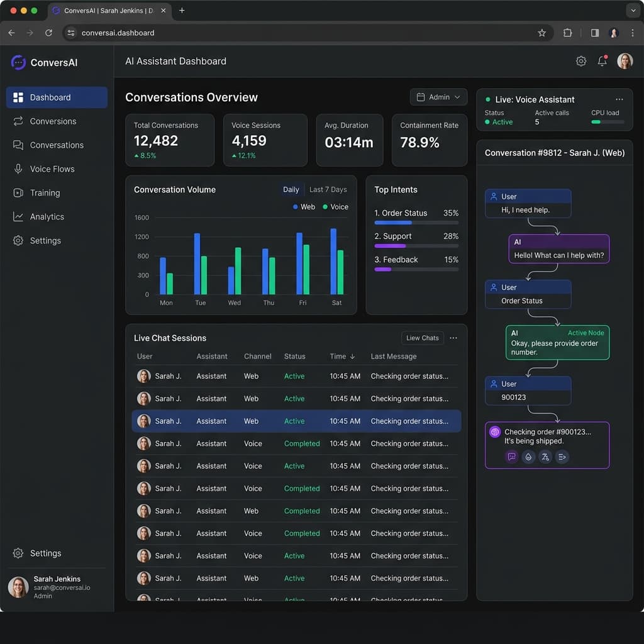
Task: Click the ConversAI logo icon
Action: (18, 62)
